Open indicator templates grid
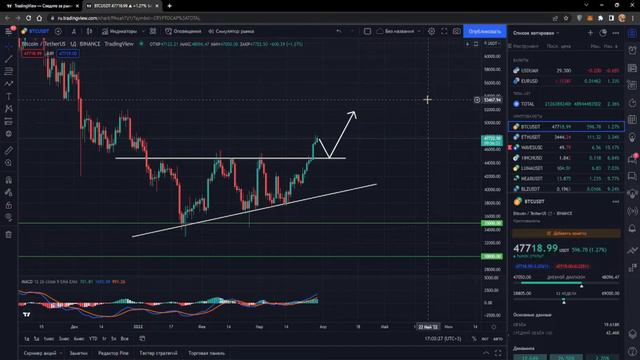 153,31
